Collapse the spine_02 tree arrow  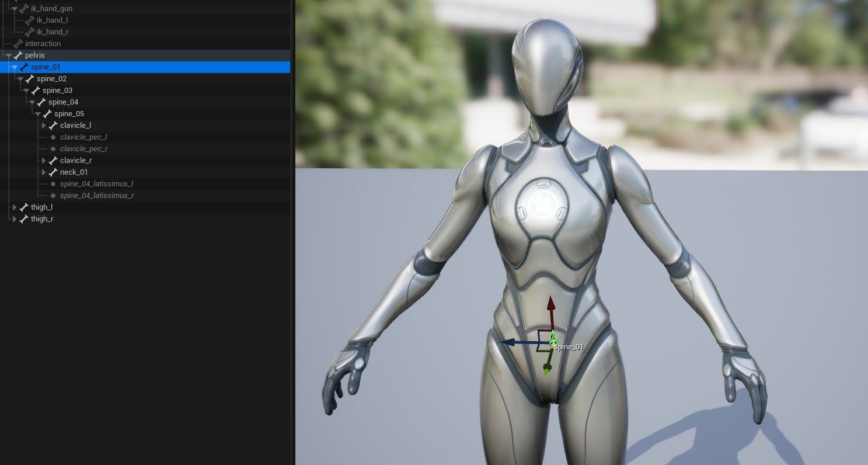[x=20, y=79]
